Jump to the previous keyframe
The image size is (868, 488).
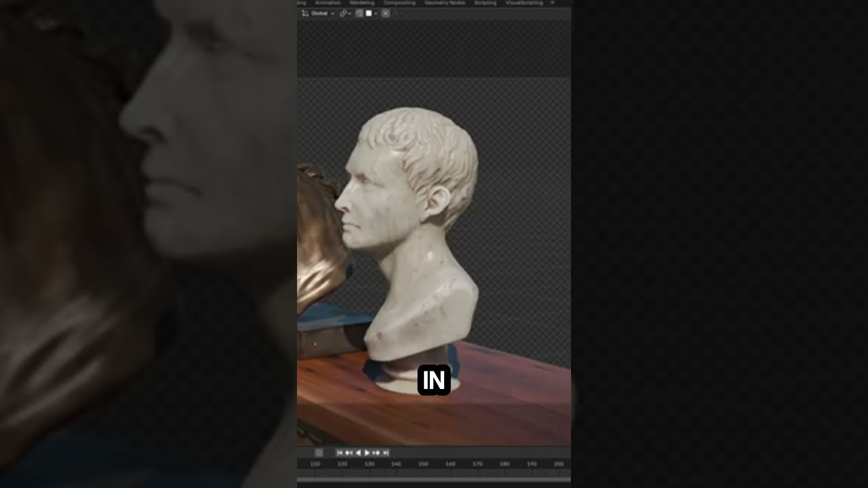pyautogui.click(x=349, y=453)
